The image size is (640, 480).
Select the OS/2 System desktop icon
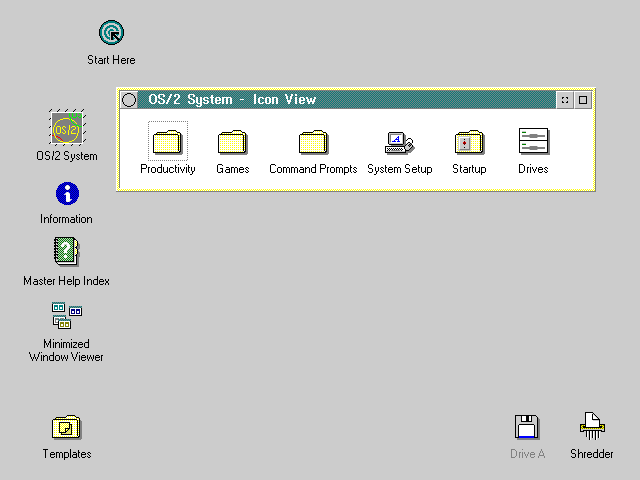tap(67, 127)
